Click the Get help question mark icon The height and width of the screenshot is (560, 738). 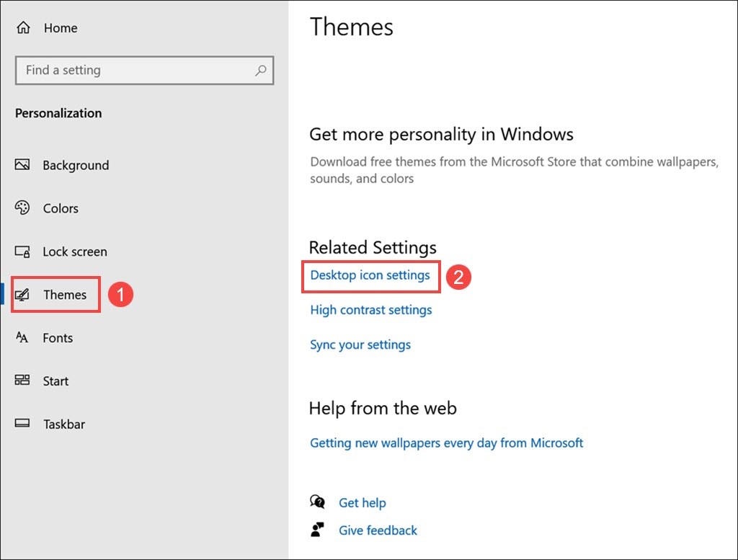[318, 502]
